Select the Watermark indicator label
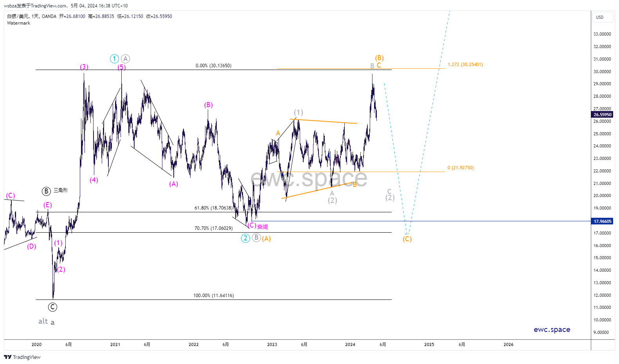The width and height of the screenshot is (619, 364). click(18, 23)
